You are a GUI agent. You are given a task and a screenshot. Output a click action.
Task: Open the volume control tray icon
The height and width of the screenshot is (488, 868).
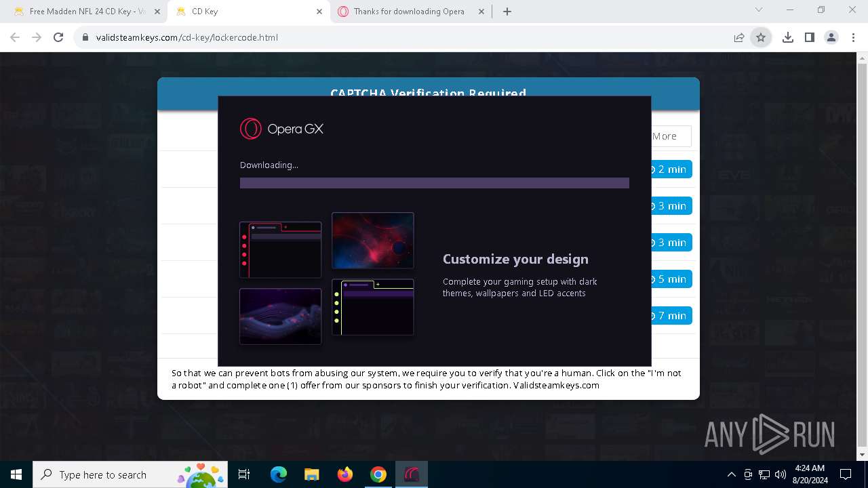click(781, 474)
